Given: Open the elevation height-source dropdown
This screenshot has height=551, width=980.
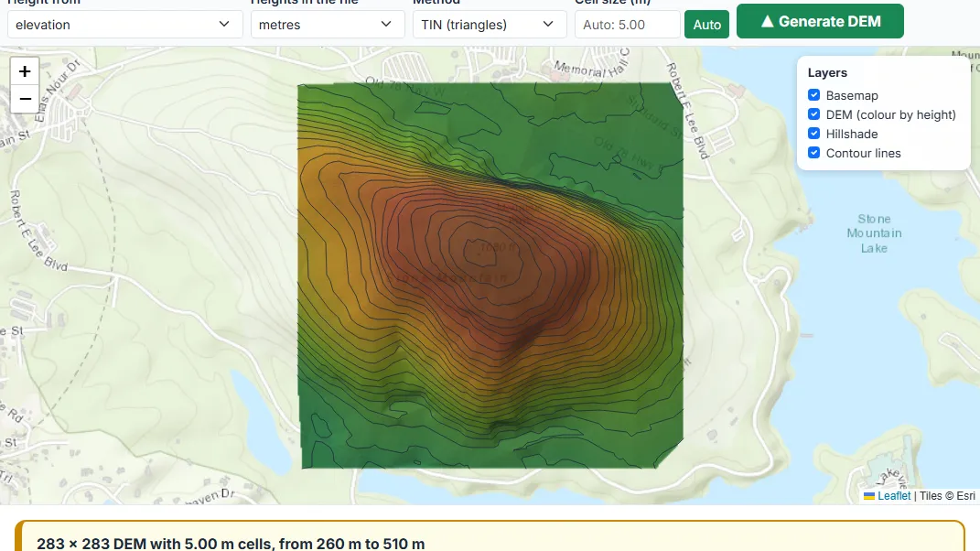Looking at the screenshot, I should 125,25.
